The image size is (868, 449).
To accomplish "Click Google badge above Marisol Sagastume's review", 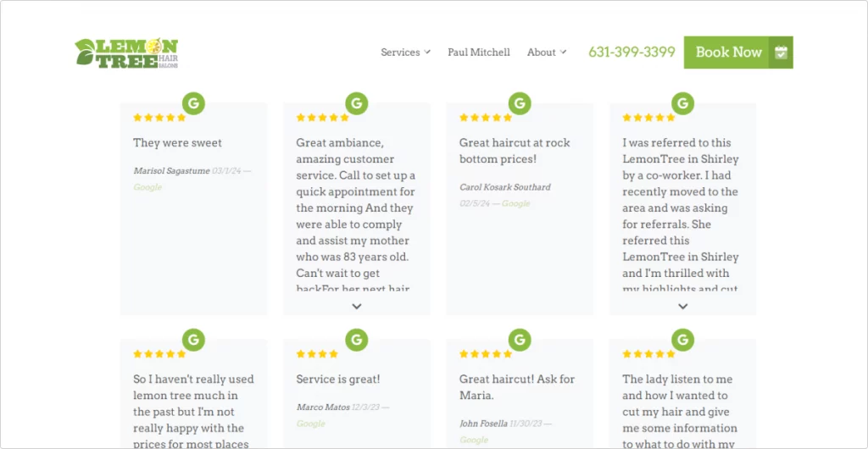I will [x=194, y=103].
